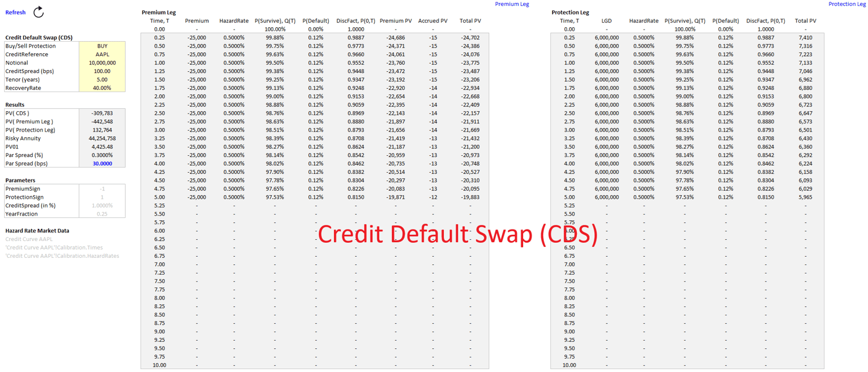Click the Calibration.Times reference text
Viewport: 868px width, 372px height.
click(x=54, y=247)
